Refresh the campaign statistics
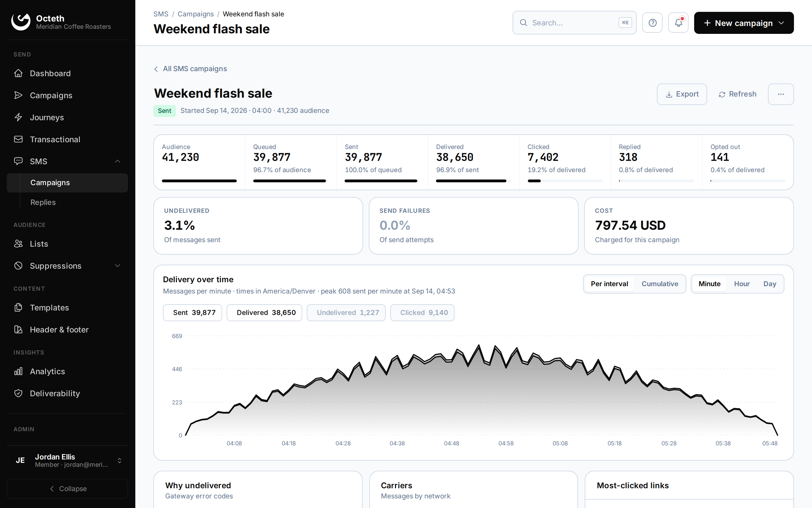The height and width of the screenshot is (508, 812). pos(738,94)
